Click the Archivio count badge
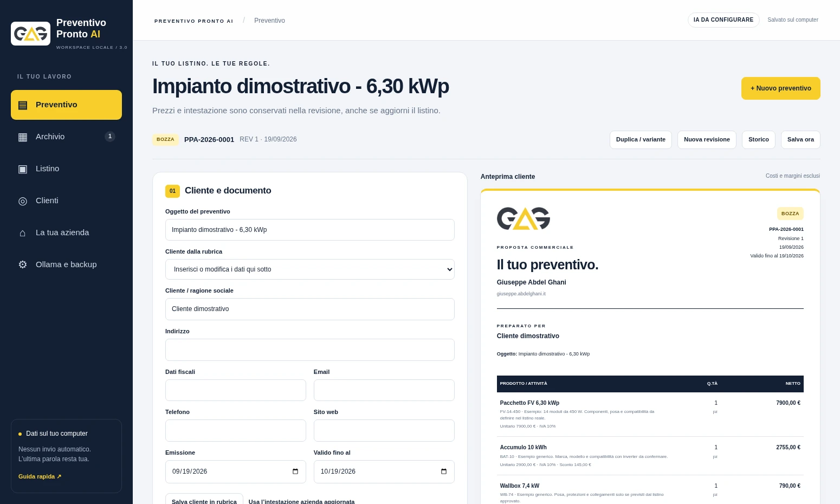 (110, 137)
